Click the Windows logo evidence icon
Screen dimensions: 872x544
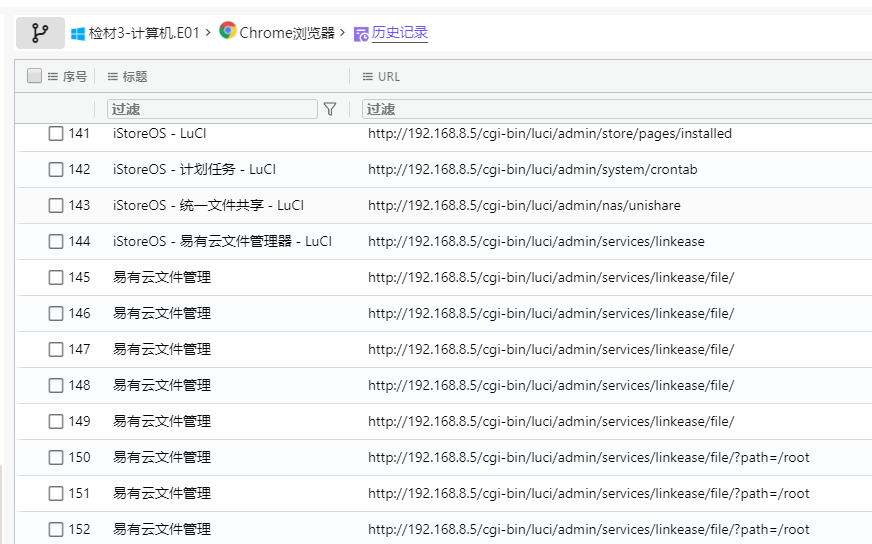click(x=78, y=33)
